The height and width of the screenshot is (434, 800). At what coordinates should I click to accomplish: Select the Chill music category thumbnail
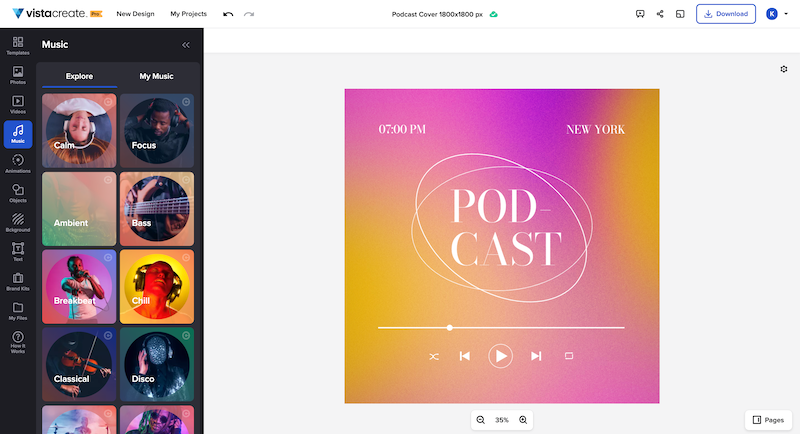157,286
